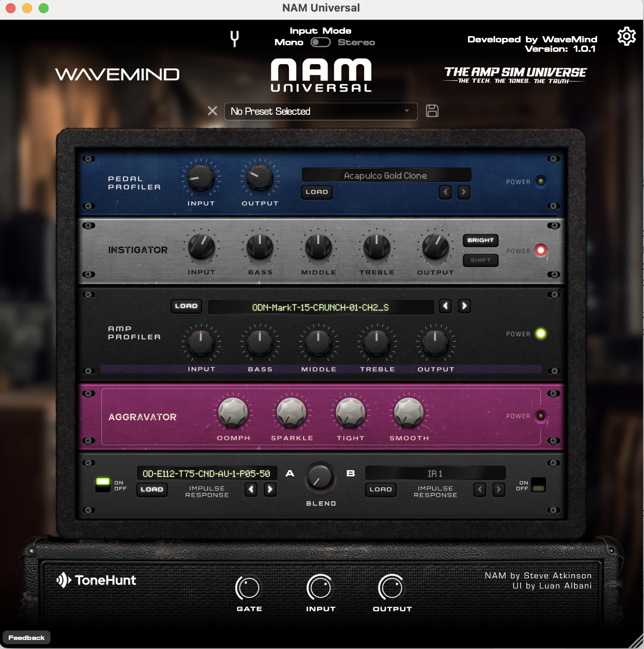Go to previous impulse response B
This screenshot has height=649, width=644.
click(480, 489)
